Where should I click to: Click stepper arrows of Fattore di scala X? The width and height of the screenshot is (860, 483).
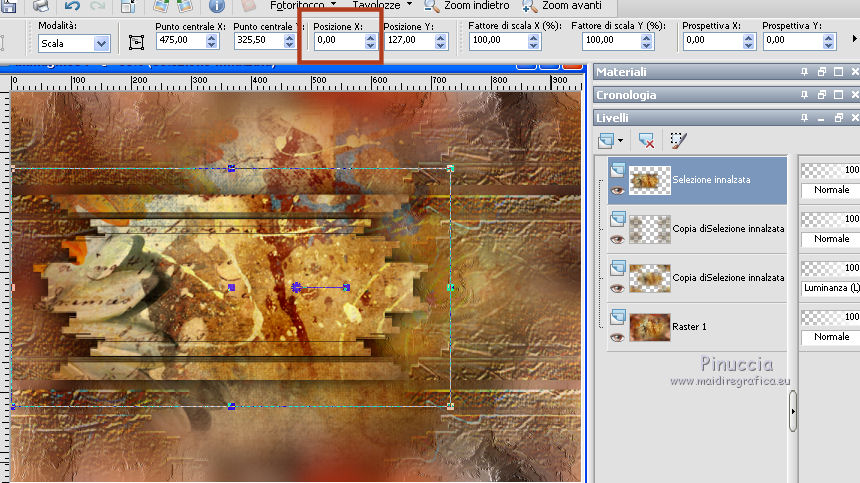[x=534, y=41]
